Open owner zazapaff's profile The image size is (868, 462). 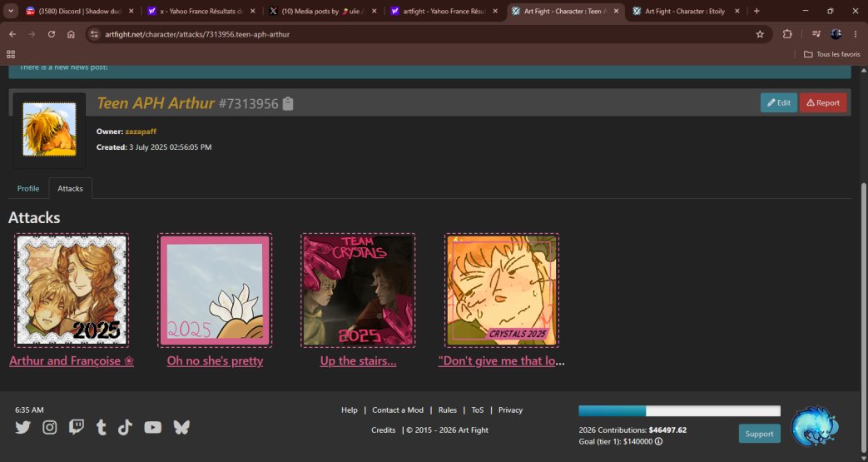point(141,132)
